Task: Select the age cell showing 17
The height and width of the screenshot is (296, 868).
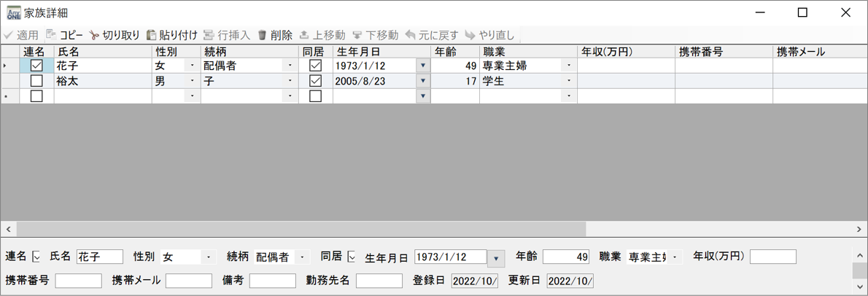Action: pyautogui.click(x=455, y=81)
